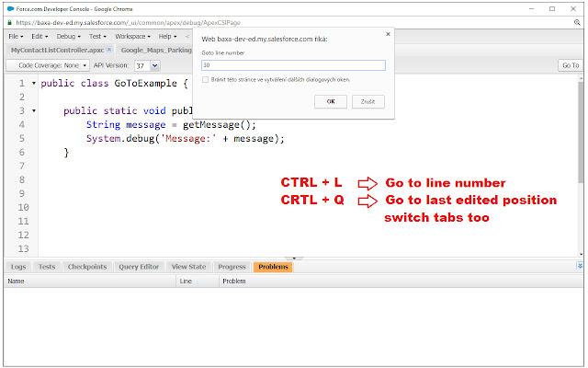The image size is (588, 368).
Task: Close the MyContactListController.apxc tab
Action: (109, 49)
